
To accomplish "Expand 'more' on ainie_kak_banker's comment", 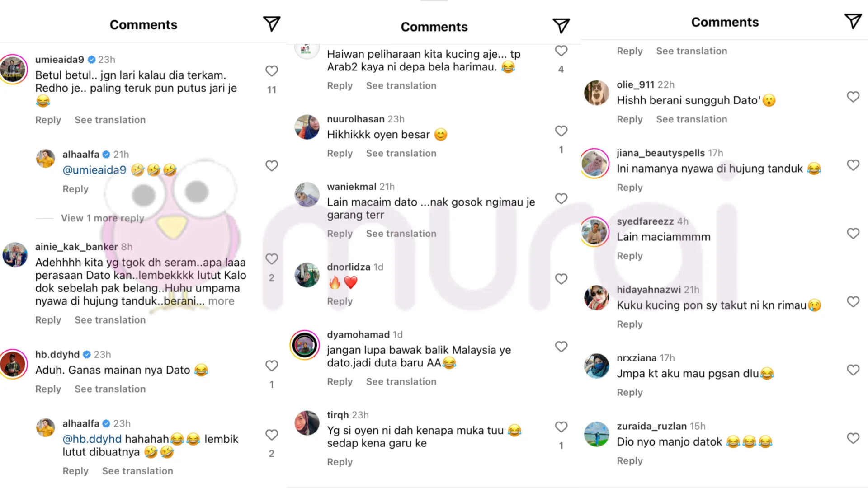I will point(221,301).
